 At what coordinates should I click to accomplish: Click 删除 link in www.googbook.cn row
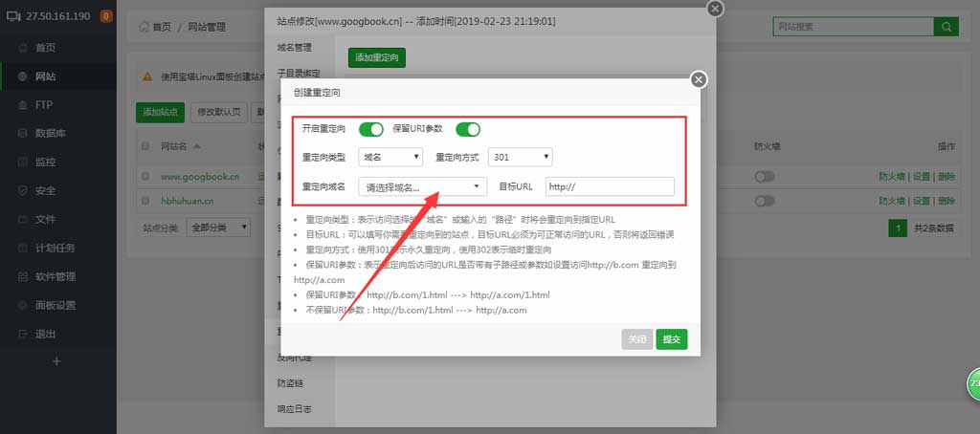coord(947,177)
